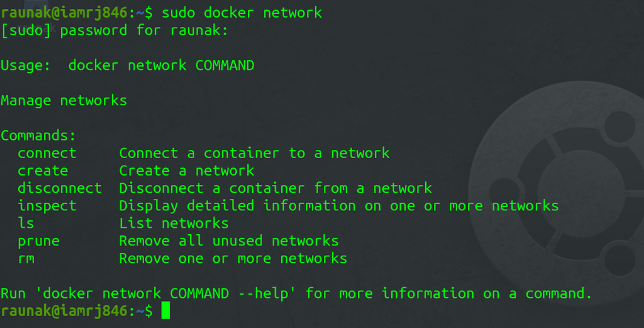Click the '--help' text in bottom line
Image resolution: width=644 pixels, height=328 pixels.
[267, 294]
